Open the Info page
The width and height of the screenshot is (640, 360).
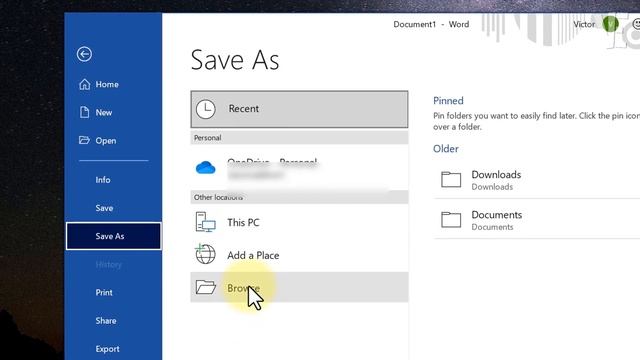(x=113, y=180)
